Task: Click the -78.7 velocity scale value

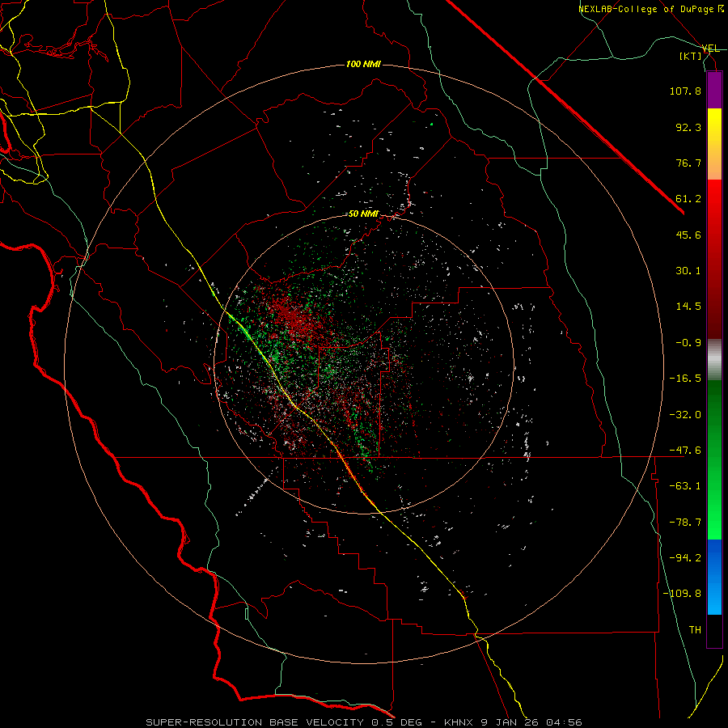Action: (685, 523)
